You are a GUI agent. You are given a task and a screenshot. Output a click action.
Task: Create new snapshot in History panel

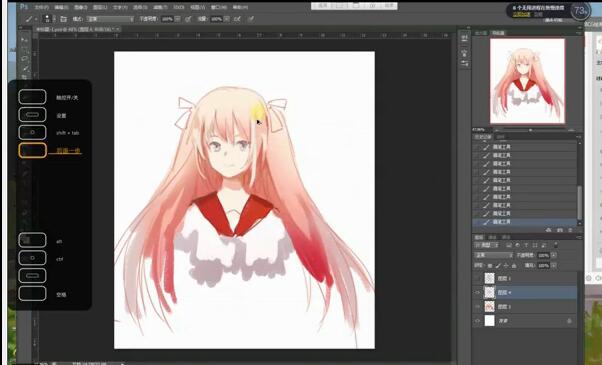pos(559,230)
